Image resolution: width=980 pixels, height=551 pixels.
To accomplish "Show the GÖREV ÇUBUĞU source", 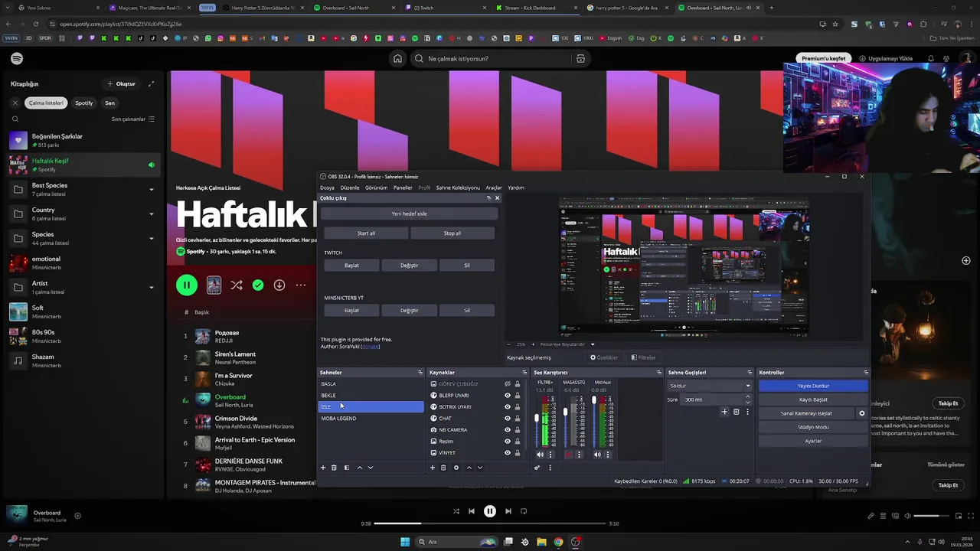I will (507, 384).
